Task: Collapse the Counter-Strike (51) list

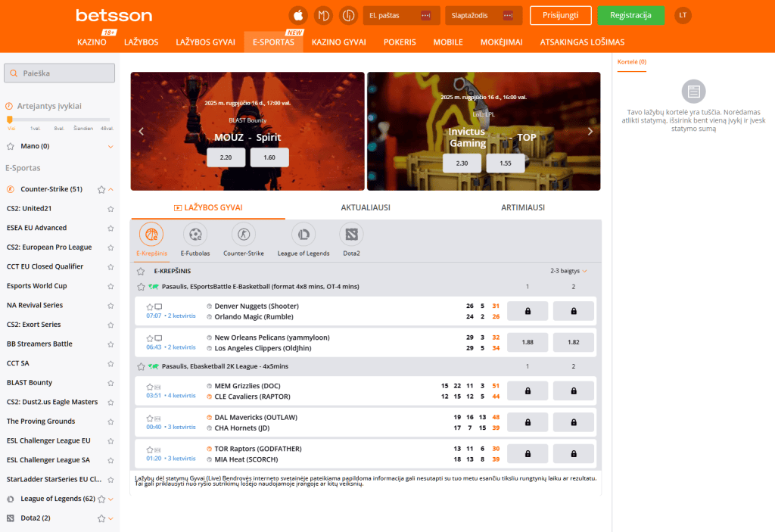Action: point(110,189)
